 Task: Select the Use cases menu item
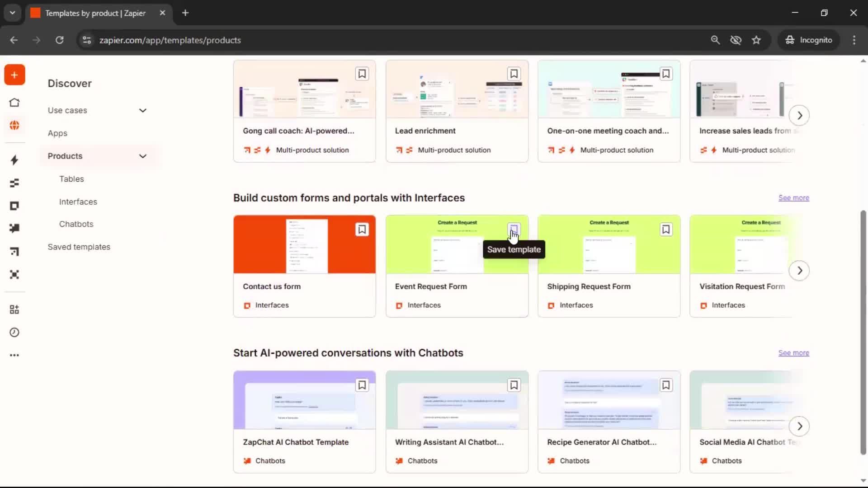67,110
